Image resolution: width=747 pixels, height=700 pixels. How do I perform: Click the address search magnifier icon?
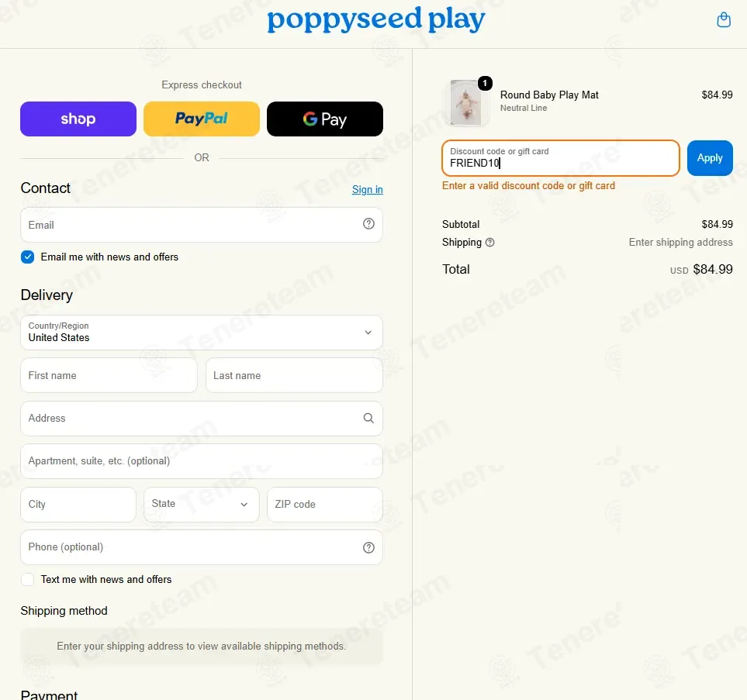click(x=368, y=418)
